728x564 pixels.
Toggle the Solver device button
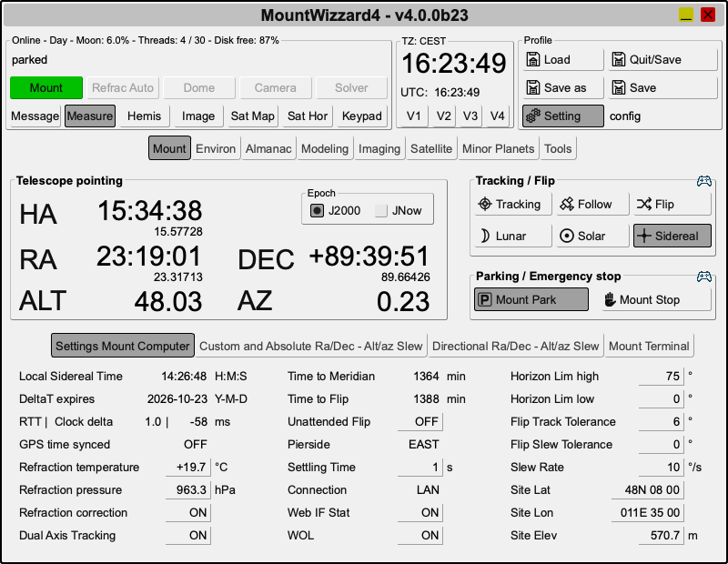[x=351, y=87]
